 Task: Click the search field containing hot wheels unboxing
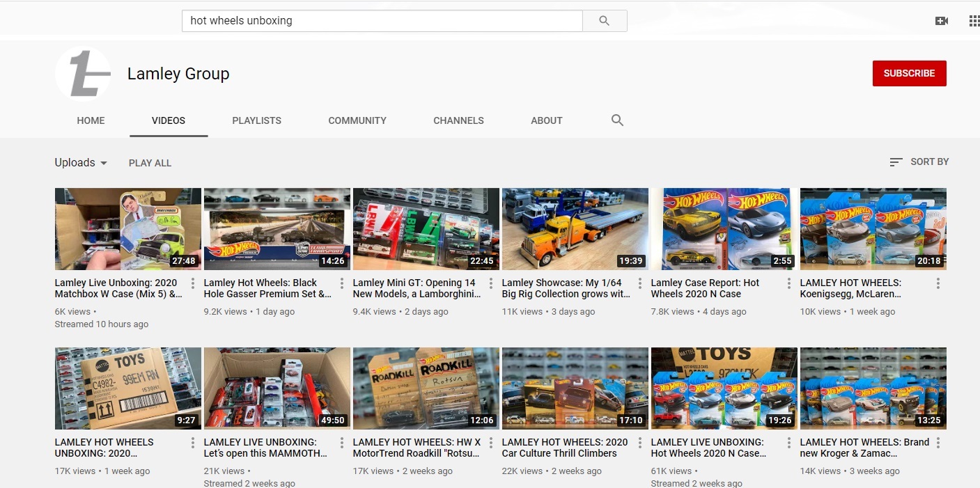(x=382, y=21)
